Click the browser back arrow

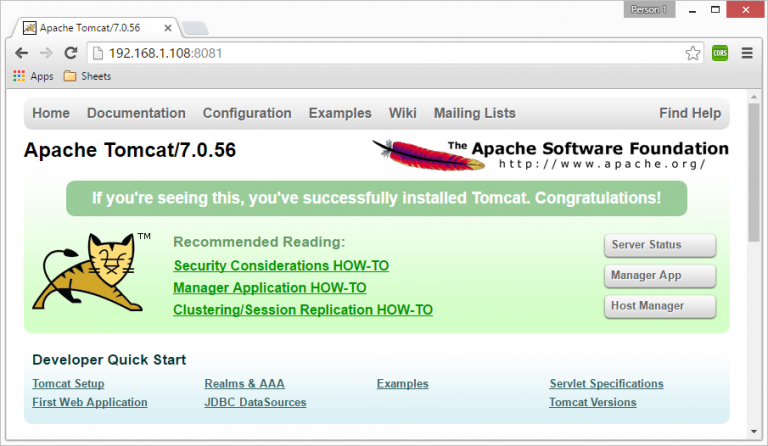[21, 53]
